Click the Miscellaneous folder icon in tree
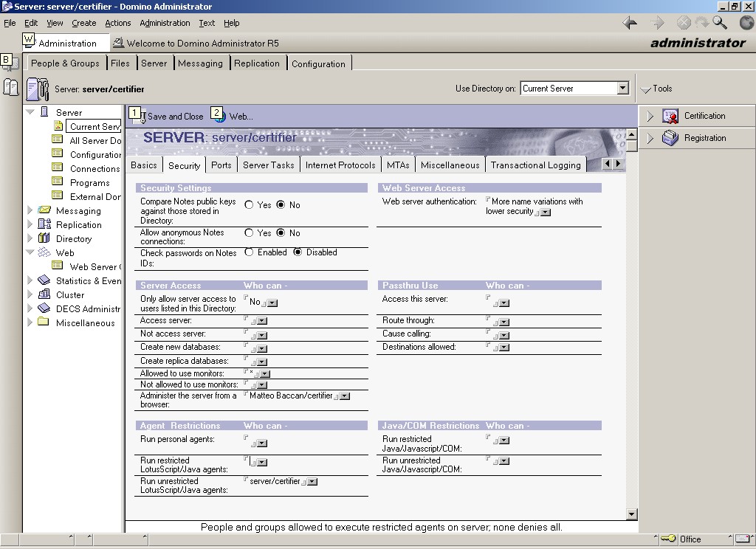756x549 pixels. [x=44, y=322]
